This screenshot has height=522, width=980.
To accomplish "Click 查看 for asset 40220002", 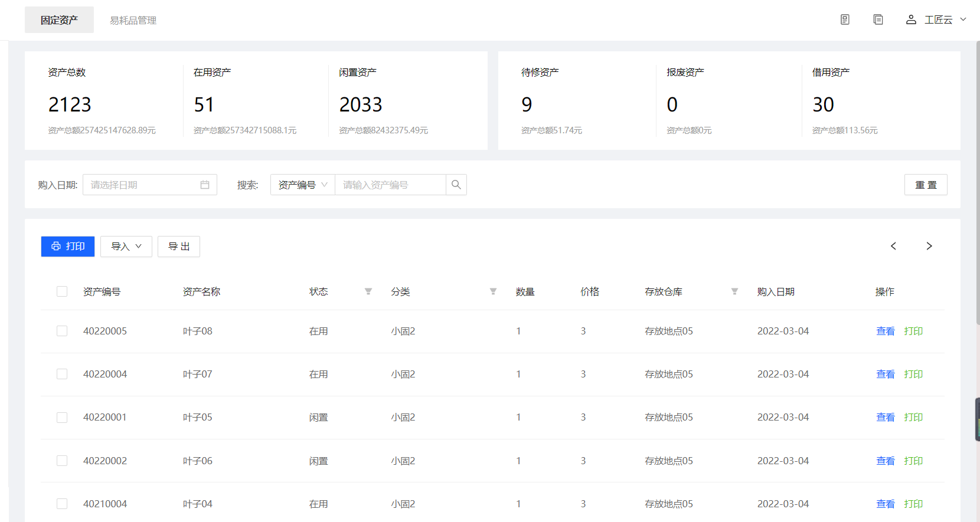I will coord(886,461).
